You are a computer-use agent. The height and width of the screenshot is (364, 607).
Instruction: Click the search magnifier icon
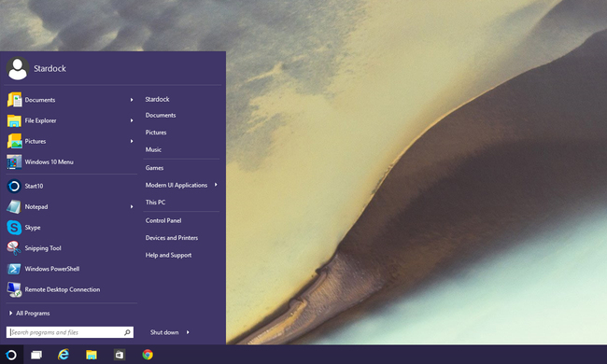(127, 332)
